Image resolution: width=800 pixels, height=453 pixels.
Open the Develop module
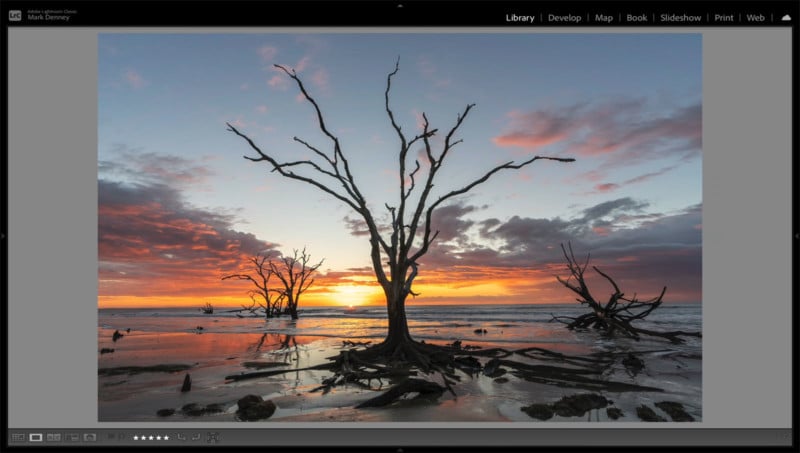coord(564,18)
